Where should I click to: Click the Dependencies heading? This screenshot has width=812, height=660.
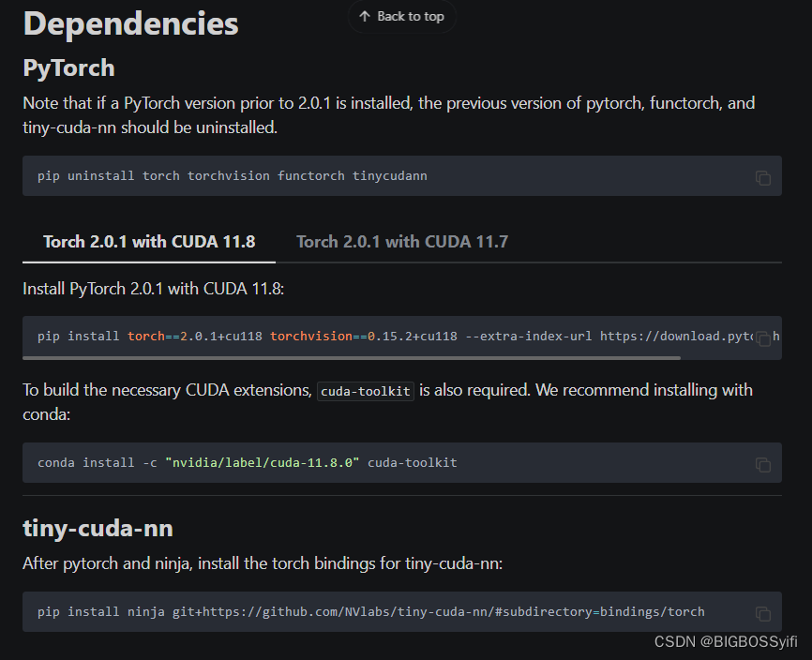130,23
